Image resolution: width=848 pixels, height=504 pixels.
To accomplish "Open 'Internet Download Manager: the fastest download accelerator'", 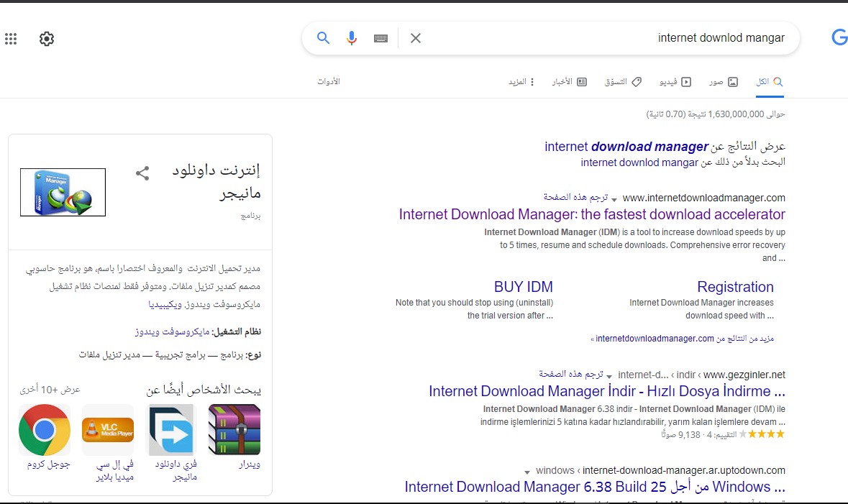I will click(592, 214).
